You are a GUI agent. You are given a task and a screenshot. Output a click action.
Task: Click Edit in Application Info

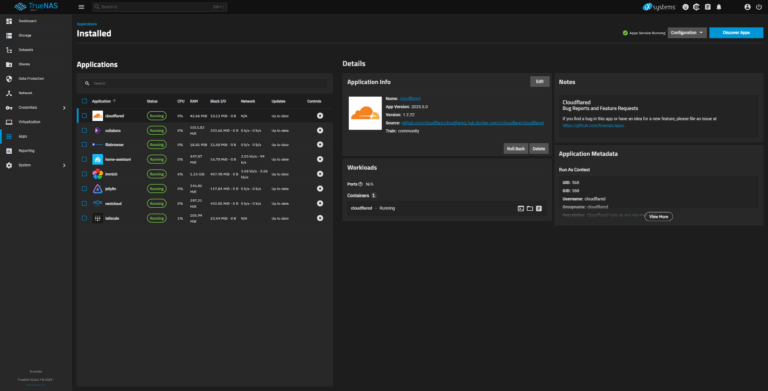(x=540, y=82)
